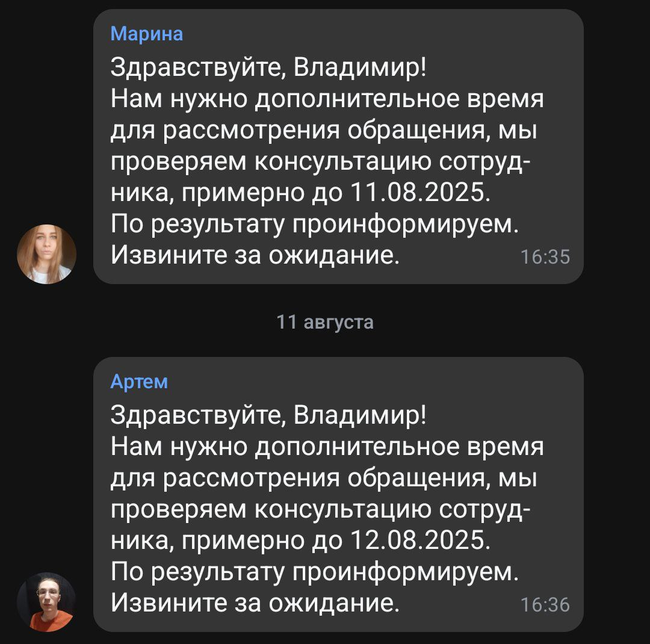Click "Извините за ожидание." in Артем's message
650x644 pixels.
255,604
